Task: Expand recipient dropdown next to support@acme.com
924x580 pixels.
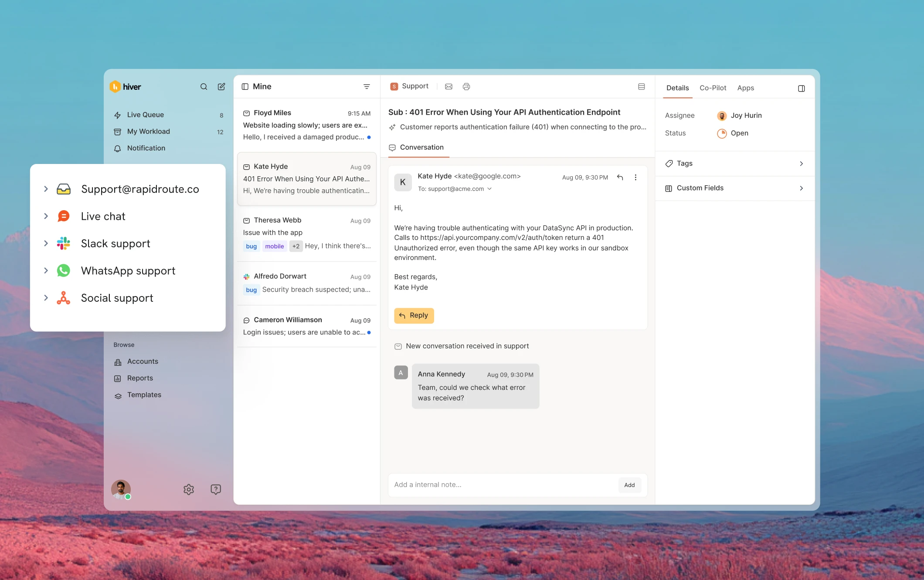Action: click(489, 189)
